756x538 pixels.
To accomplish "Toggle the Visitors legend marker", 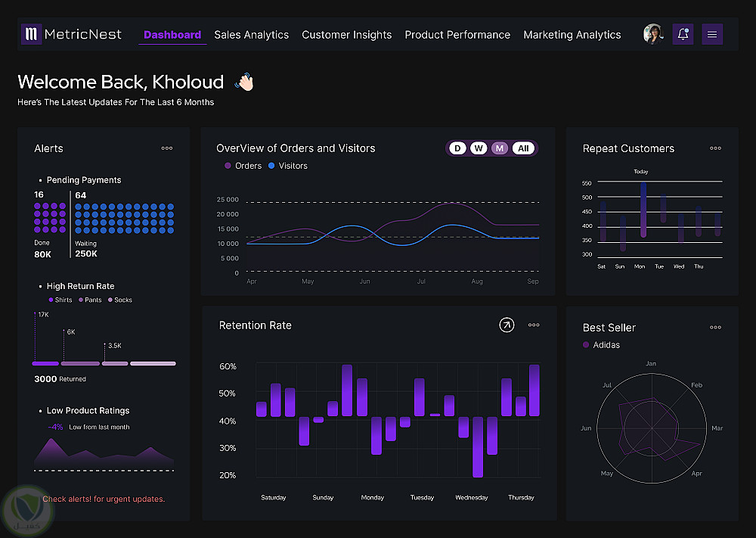I will tap(271, 166).
